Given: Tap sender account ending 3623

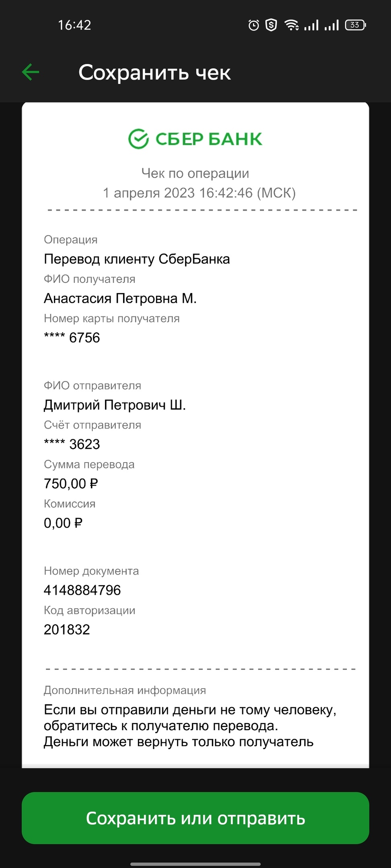Looking at the screenshot, I should pyautogui.click(x=72, y=444).
